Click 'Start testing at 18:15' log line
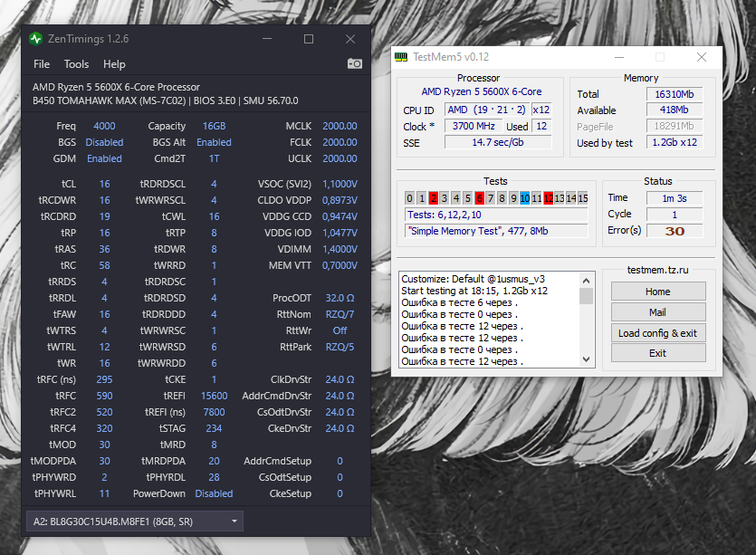756x555 pixels. (x=474, y=291)
